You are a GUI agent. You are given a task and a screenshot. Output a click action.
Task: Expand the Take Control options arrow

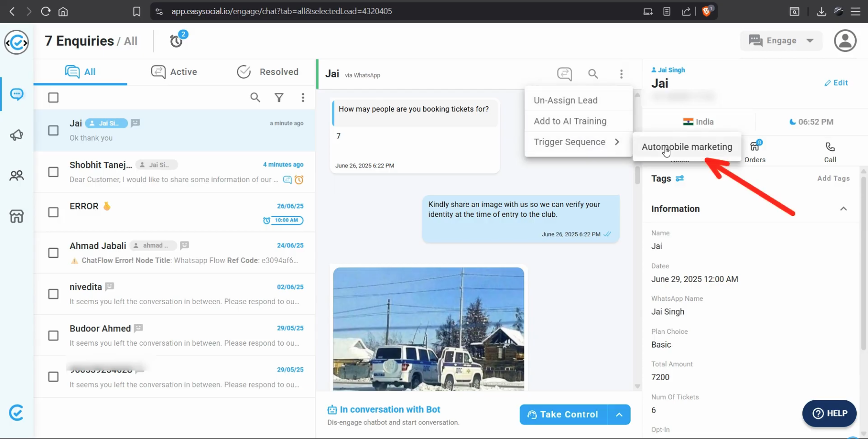coord(619,414)
